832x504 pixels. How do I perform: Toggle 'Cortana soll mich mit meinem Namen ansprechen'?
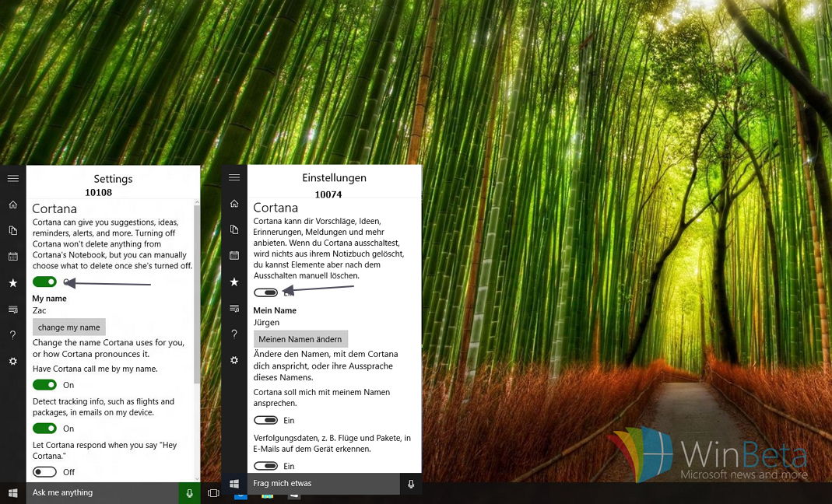[266, 420]
